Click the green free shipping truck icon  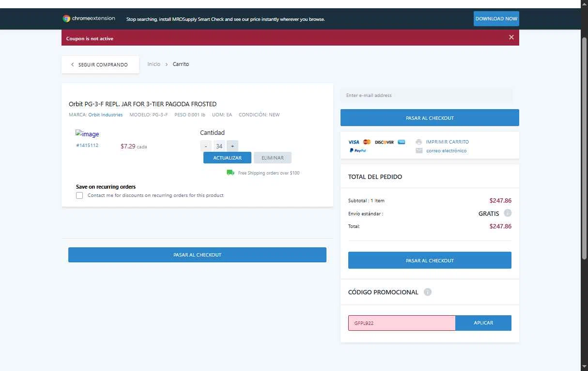[231, 172]
